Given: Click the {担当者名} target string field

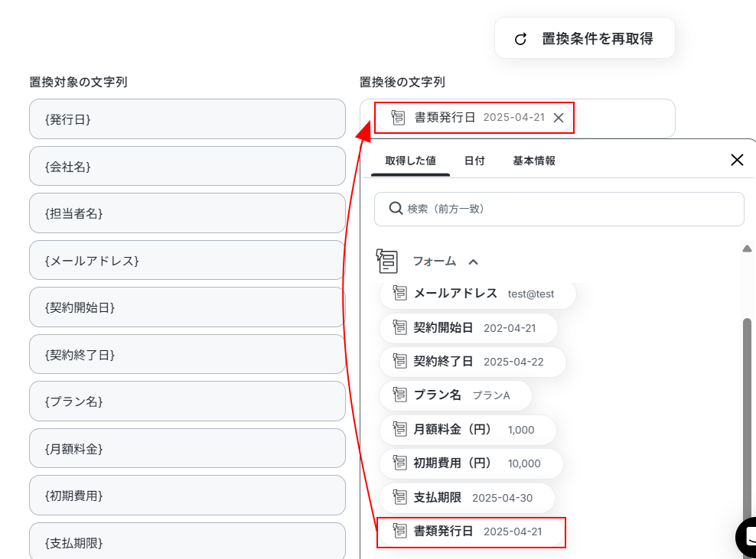Looking at the screenshot, I should pos(187,213).
